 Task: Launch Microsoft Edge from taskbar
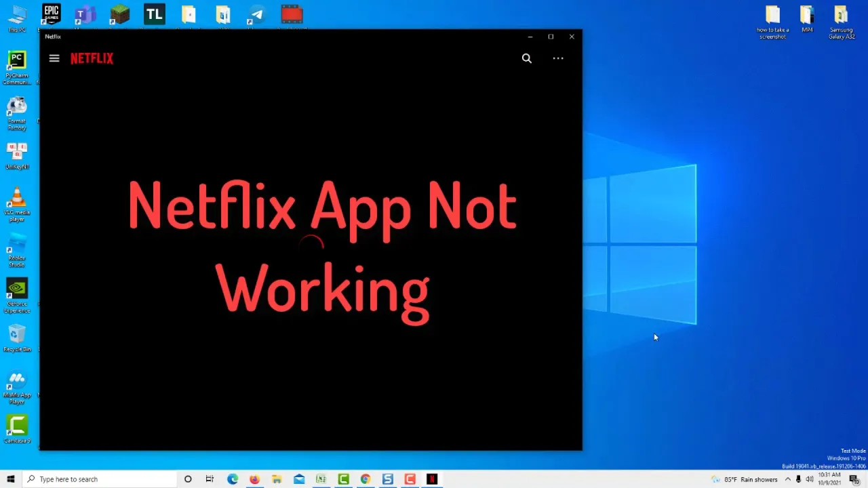[x=233, y=479]
